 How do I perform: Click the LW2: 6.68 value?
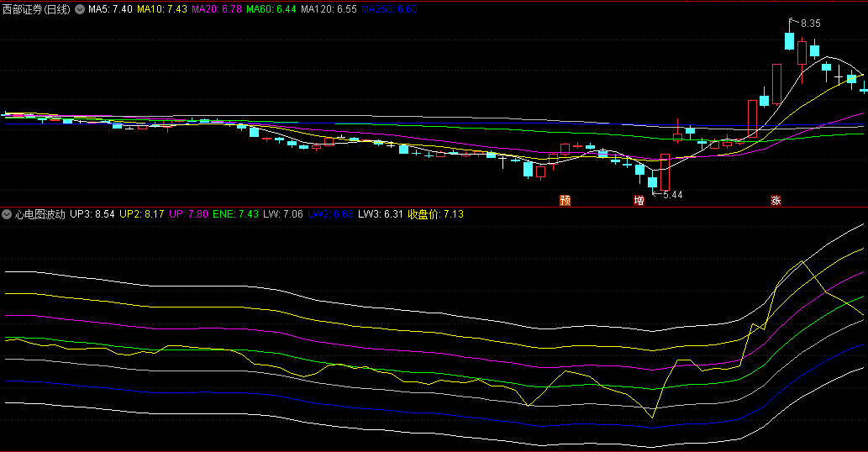(330, 214)
